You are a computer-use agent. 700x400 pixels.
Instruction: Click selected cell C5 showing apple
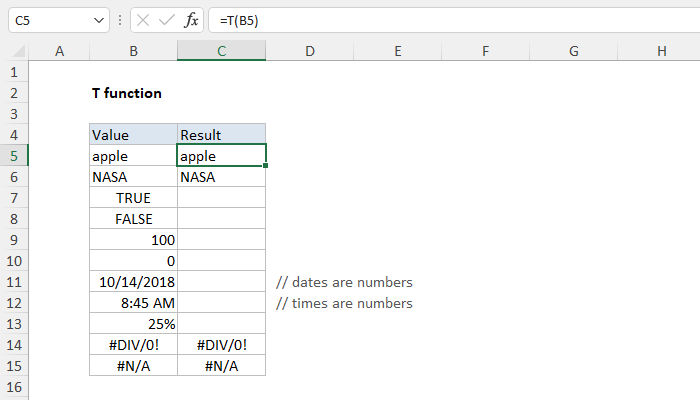pos(221,156)
